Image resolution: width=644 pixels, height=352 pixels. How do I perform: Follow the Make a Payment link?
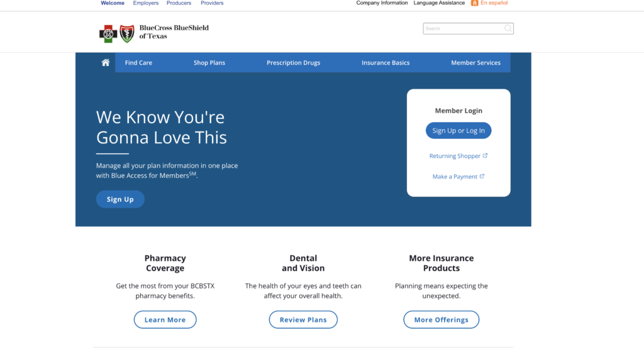455,177
